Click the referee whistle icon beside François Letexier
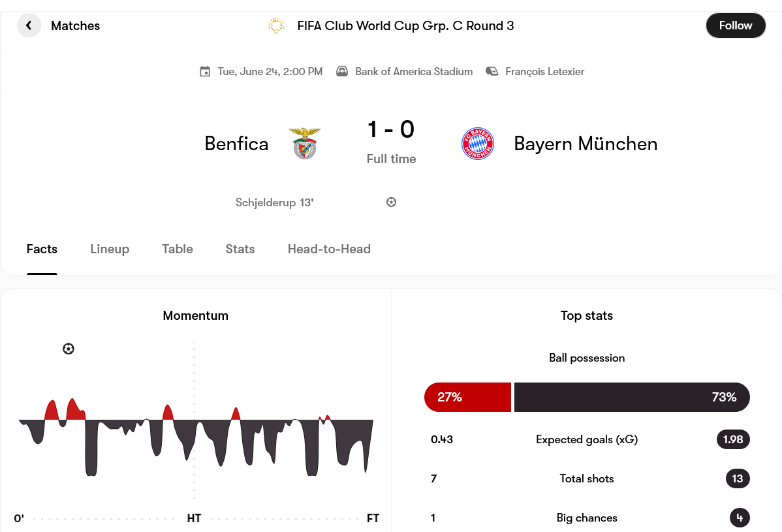The width and height of the screenshot is (782, 532). pos(492,71)
